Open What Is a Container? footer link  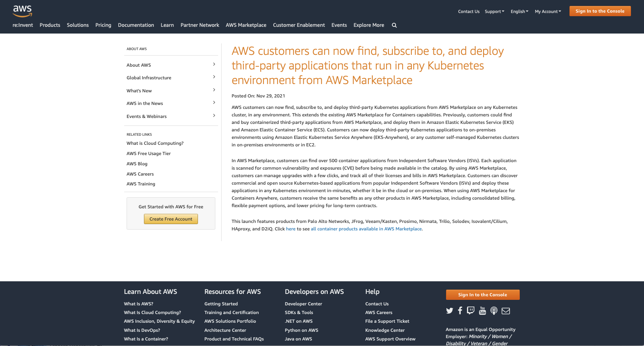[x=146, y=339]
